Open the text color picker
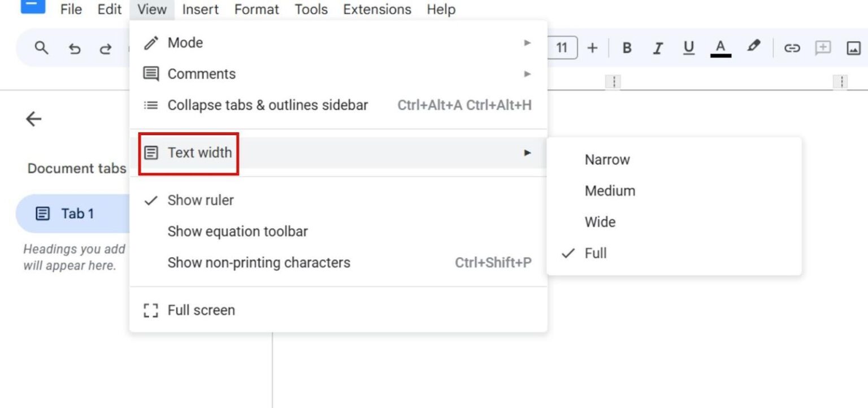Screen dimensions: 868x408 tap(720, 47)
